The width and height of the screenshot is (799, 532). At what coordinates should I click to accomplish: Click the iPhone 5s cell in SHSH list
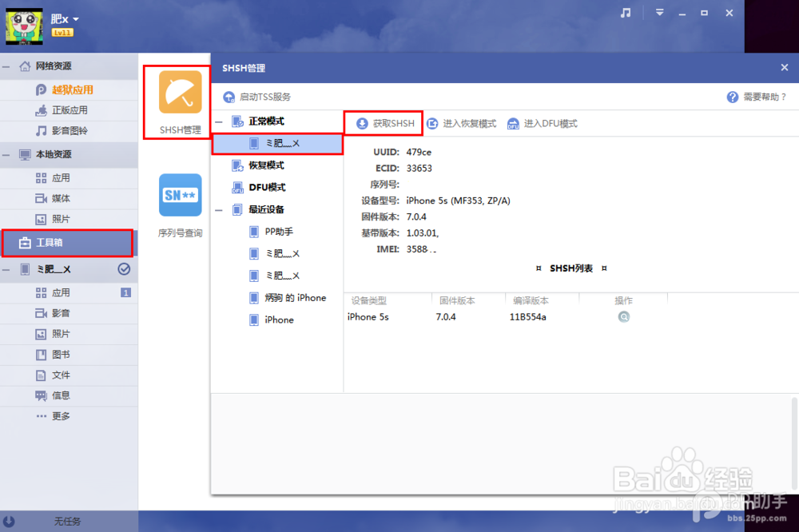(x=368, y=317)
